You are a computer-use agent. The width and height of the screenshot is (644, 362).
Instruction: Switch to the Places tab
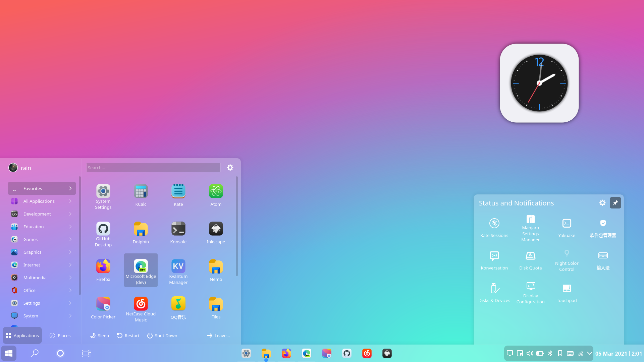point(60,336)
